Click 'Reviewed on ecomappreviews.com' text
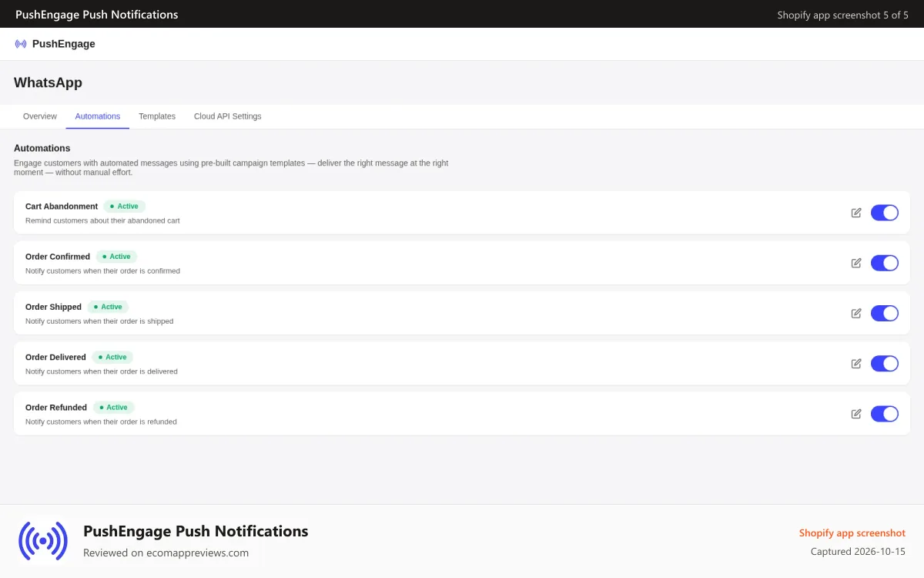Viewport: 924px width, 578px height. (x=166, y=553)
